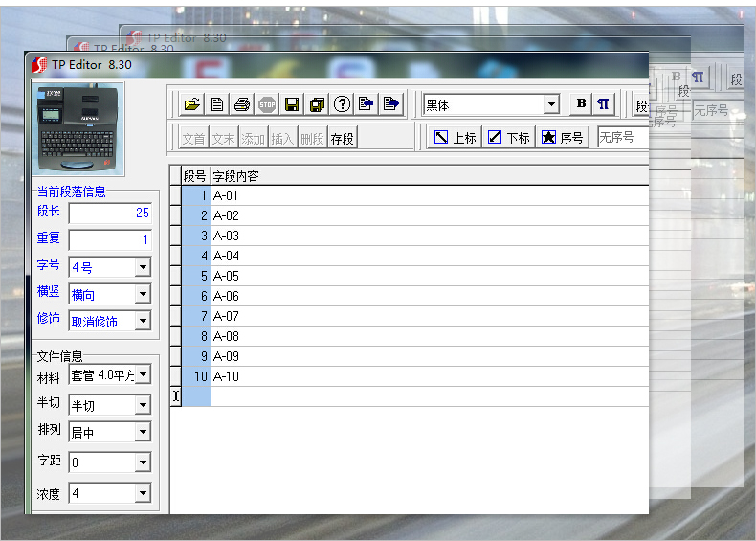756x541 pixels.
Task: Click the 存段 save segment button
Action: 343,138
